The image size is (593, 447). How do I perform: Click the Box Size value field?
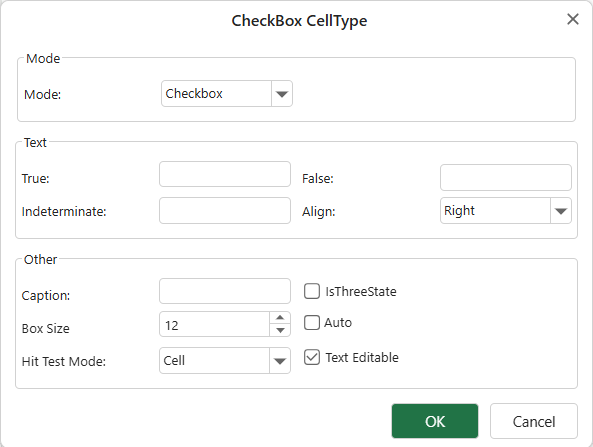coord(215,324)
